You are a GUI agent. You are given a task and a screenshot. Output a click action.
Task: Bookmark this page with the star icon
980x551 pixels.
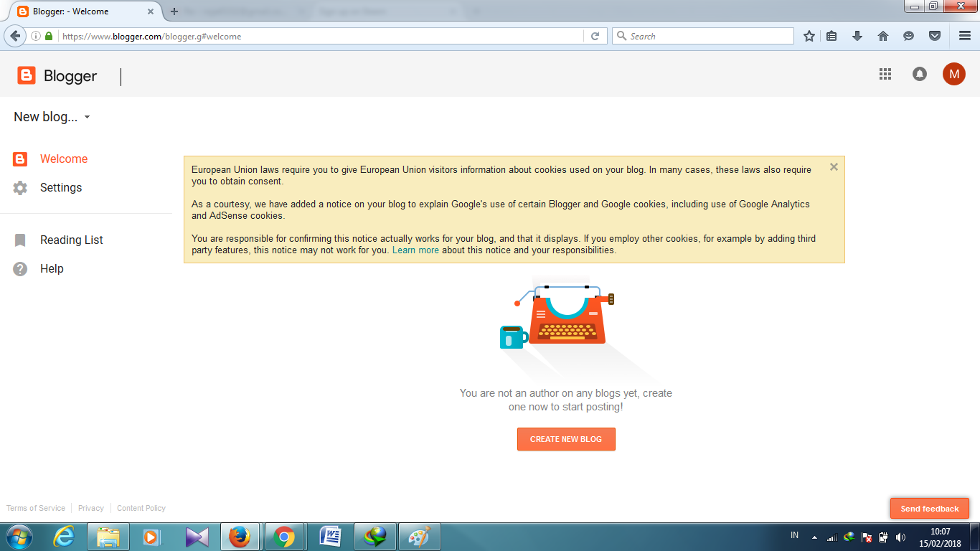click(x=809, y=36)
